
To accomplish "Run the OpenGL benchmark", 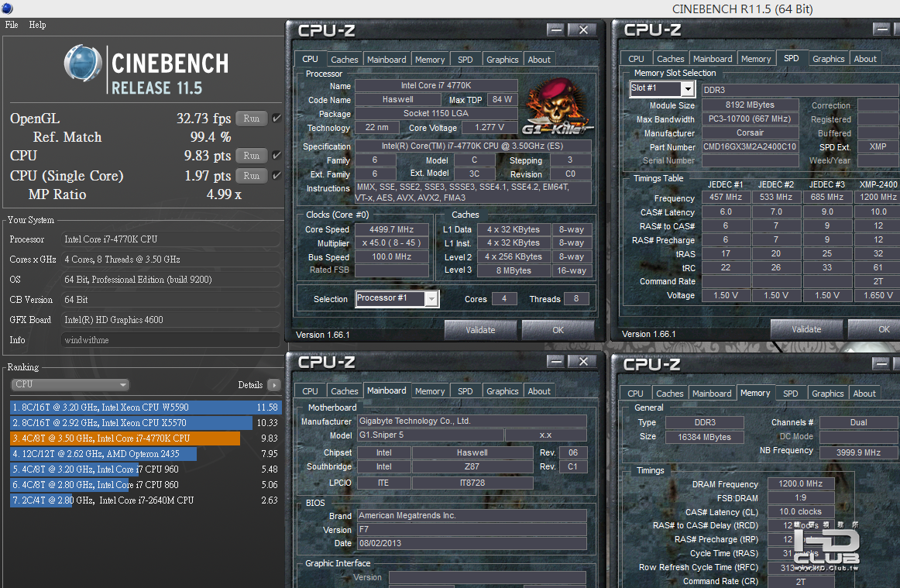I will [x=252, y=119].
